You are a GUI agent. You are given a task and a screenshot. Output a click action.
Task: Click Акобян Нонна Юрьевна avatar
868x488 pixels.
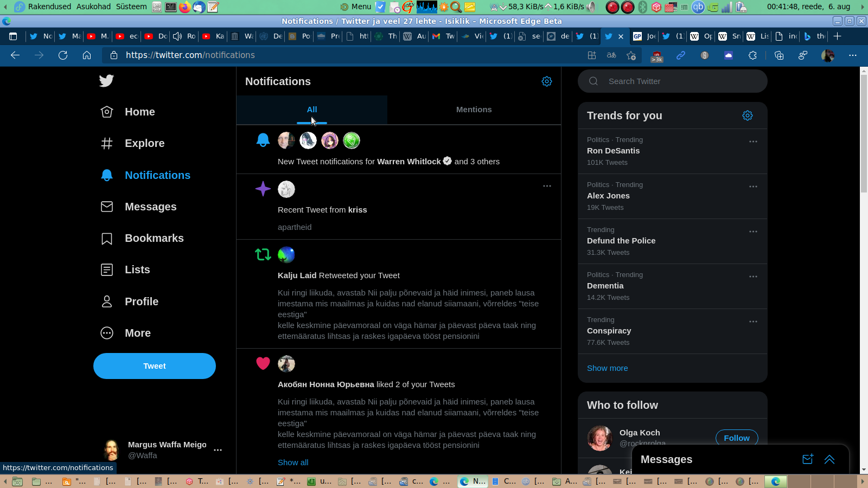286,364
